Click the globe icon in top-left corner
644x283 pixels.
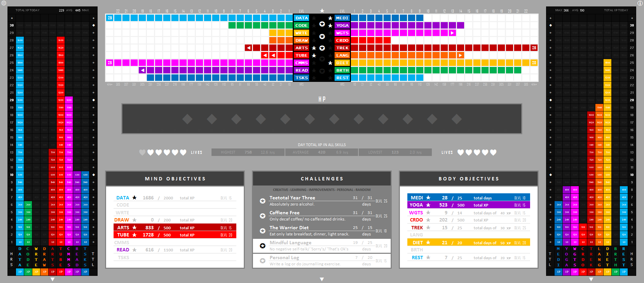click(x=4, y=3)
